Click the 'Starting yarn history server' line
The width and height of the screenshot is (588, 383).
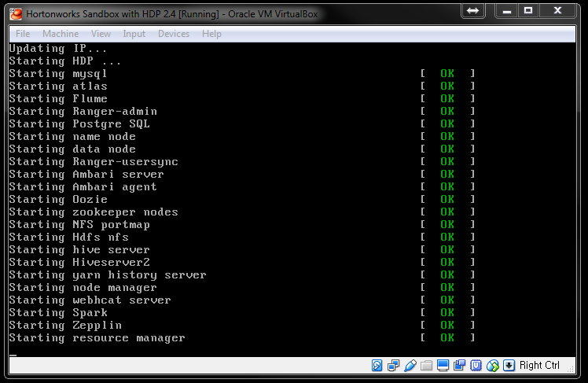[x=108, y=275]
